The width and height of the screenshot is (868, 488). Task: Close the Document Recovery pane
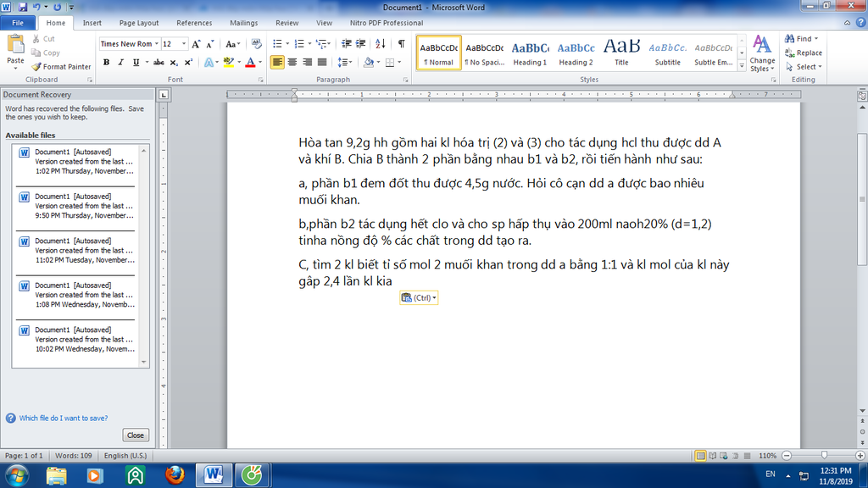(136, 435)
